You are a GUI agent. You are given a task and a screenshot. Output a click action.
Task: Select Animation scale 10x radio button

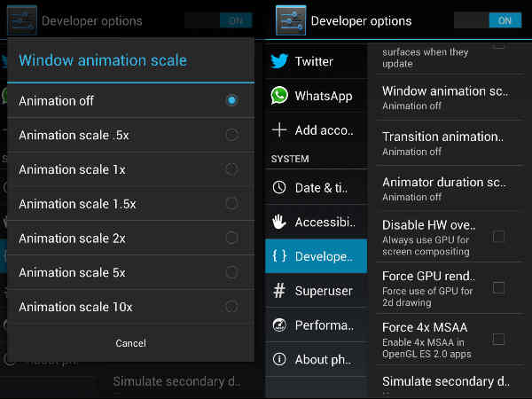click(231, 307)
